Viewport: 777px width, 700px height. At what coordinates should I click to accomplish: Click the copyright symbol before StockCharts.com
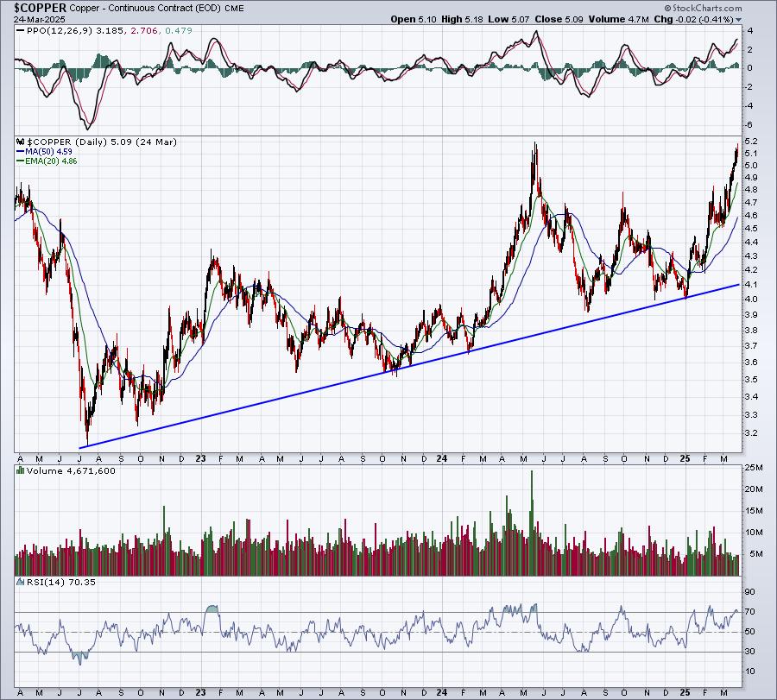click(x=667, y=8)
